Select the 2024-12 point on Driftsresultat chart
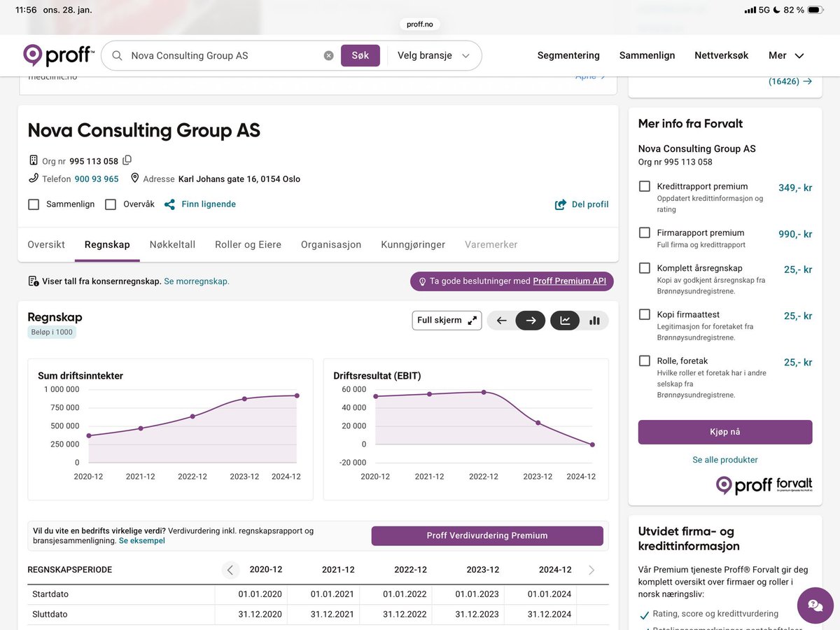Image resolution: width=840 pixels, height=630 pixels. [x=592, y=444]
